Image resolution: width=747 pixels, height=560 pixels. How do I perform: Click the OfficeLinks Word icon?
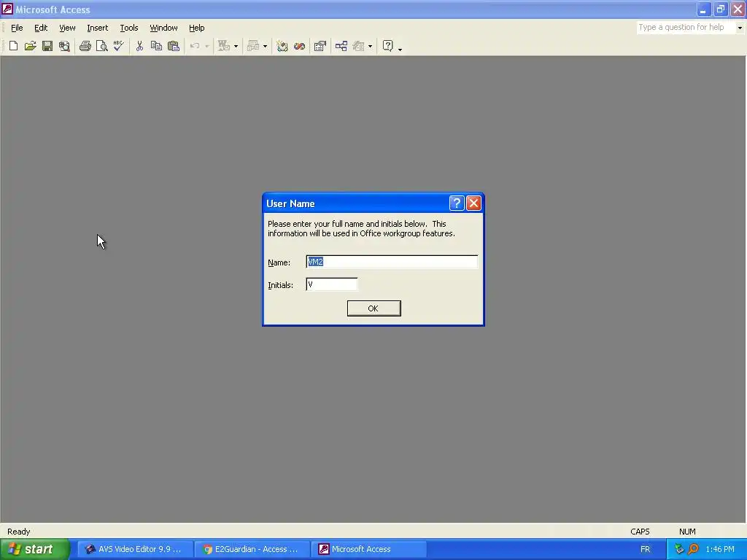click(x=224, y=46)
